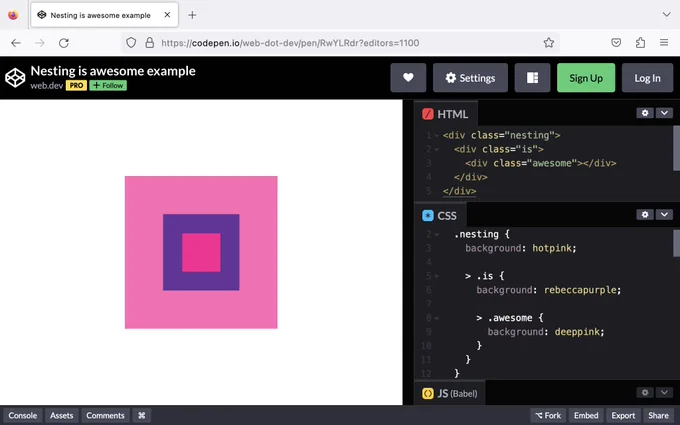Viewport: 680px width, 425px height.
Task: Open JS editor settings gear
Action: pos(645,392)
